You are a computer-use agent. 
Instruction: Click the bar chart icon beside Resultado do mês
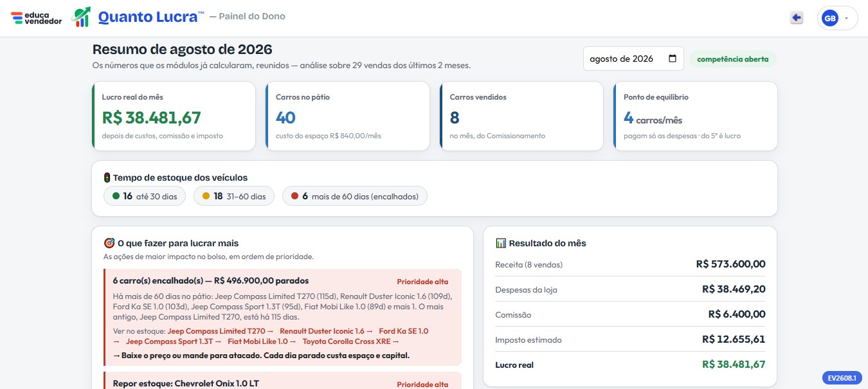(502, 243)
